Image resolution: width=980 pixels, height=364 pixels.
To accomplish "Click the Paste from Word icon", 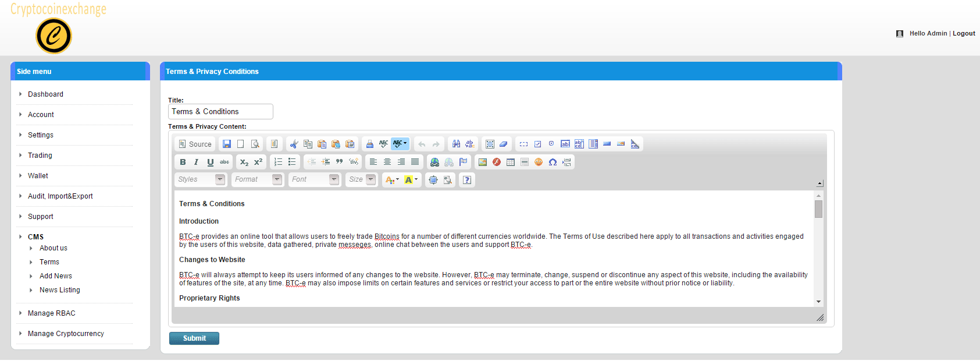I will [x=350, y=144].
